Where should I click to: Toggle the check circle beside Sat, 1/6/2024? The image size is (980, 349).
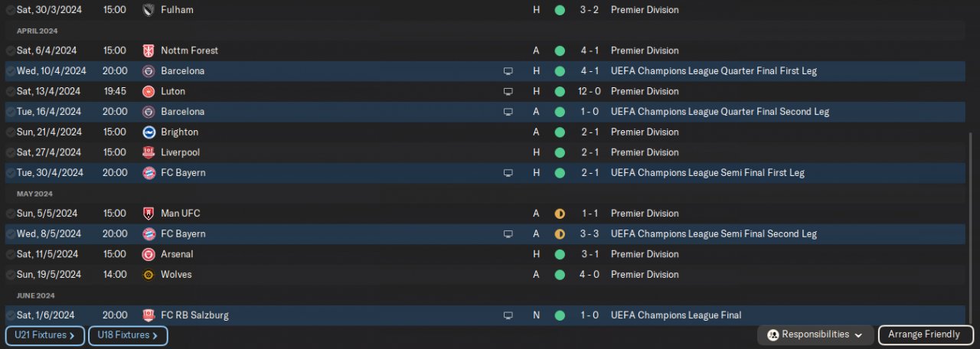(x=10, y=315)
